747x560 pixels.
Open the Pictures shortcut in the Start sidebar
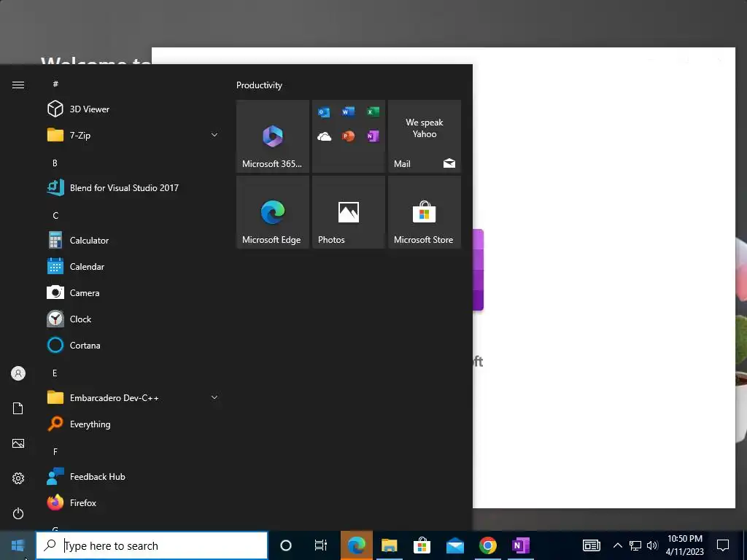pos(18,443)
